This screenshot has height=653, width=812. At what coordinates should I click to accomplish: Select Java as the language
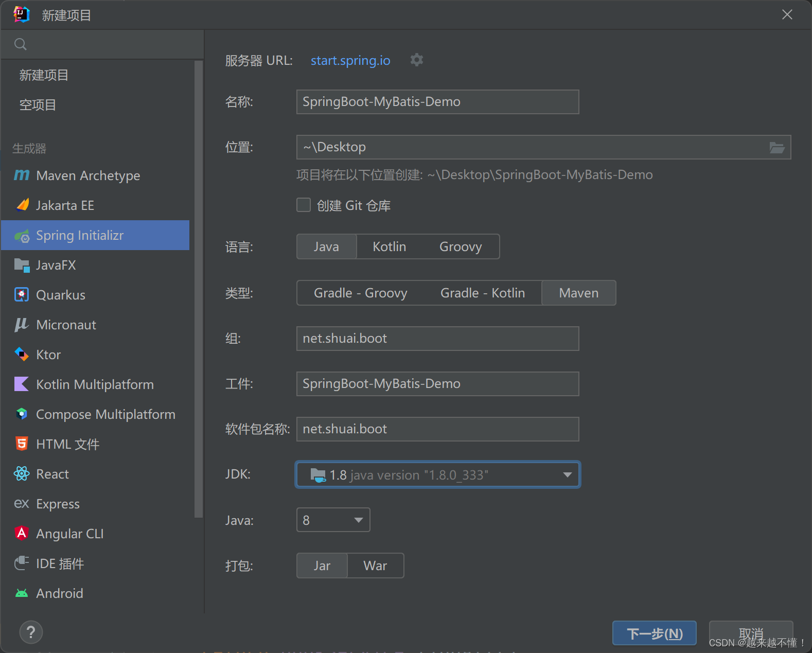327,246
